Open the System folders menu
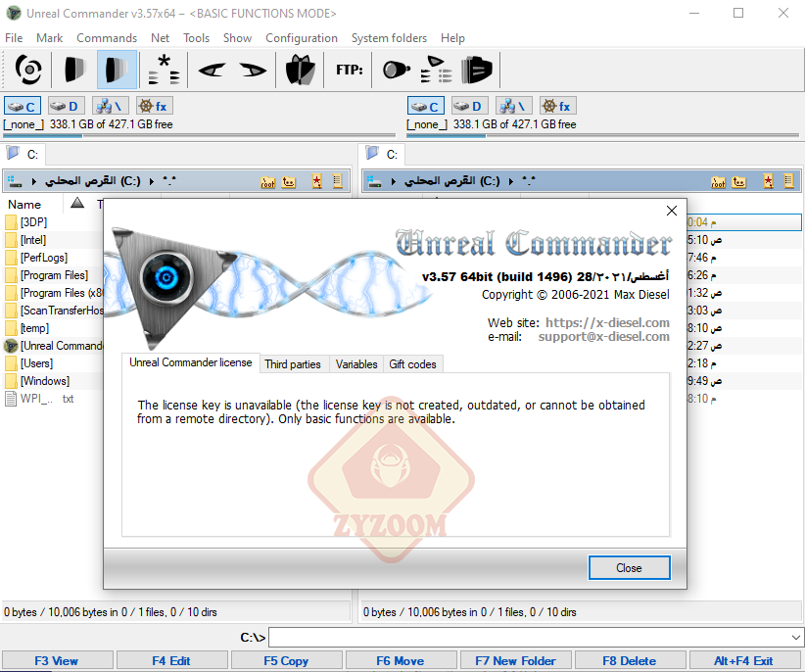Screen dimensions: 805x672 389,38
